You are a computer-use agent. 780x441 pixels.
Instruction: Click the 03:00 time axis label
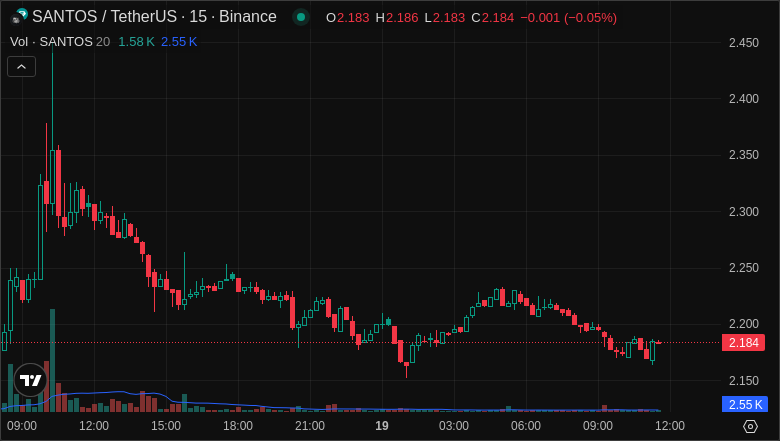[x=454, y=426]
